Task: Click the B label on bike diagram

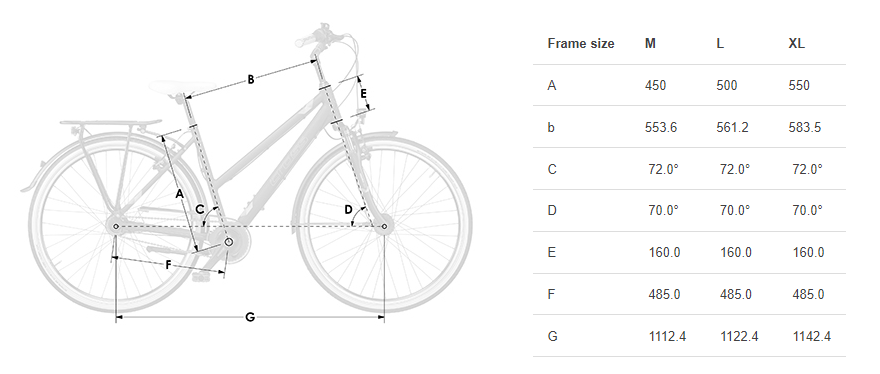Action: pyautogui.click(x=251, y=80)
